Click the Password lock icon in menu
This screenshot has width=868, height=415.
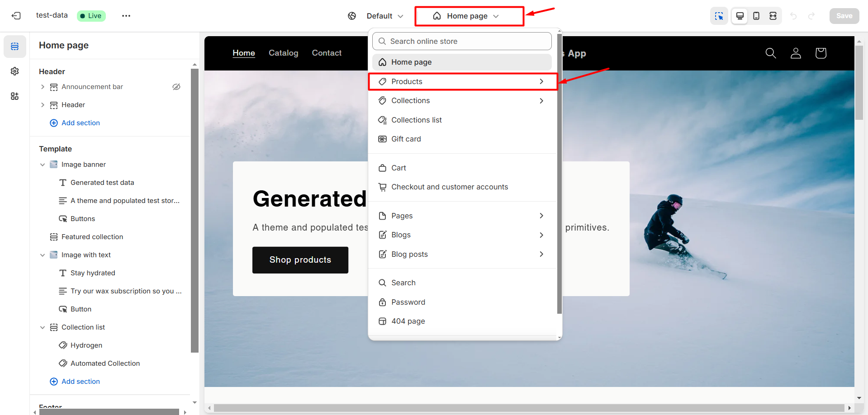point(382,302)
